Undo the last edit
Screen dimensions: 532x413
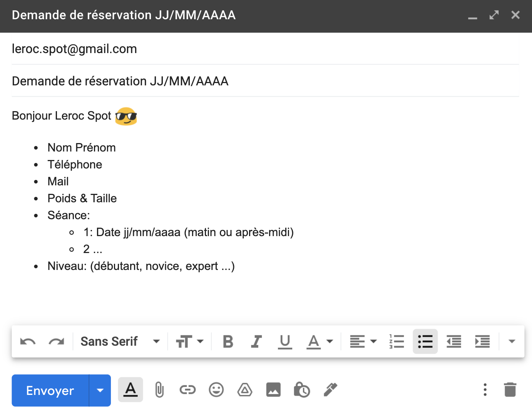pyautogui.click(x=28, y=341)
